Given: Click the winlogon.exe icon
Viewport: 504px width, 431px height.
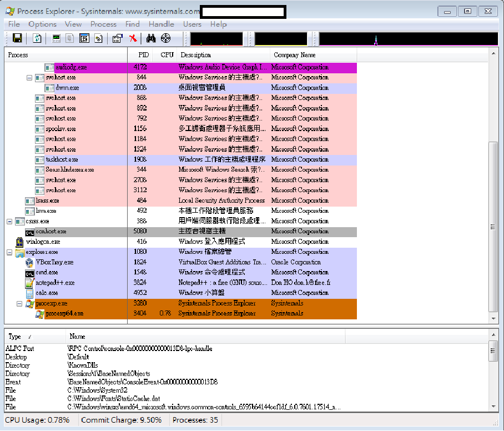Looking at the screenshot, I should pos(19,242).
